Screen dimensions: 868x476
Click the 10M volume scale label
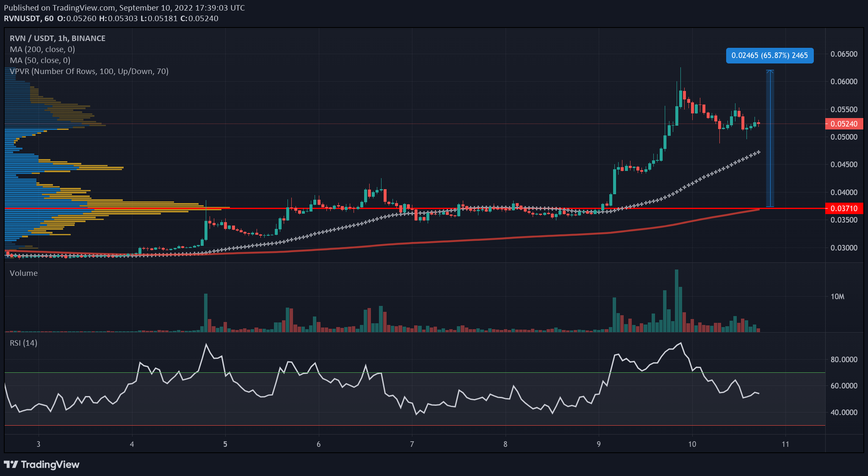tap(838, 297)
